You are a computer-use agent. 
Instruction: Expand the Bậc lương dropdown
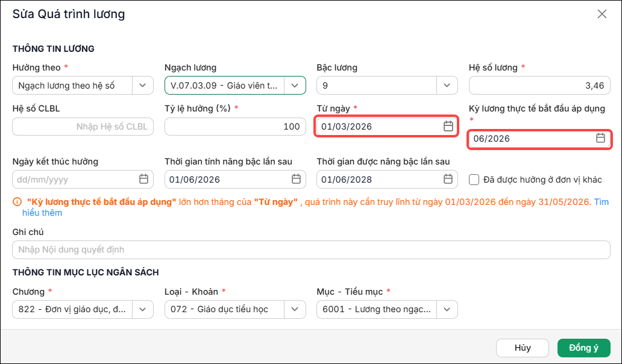click(447, 85)
